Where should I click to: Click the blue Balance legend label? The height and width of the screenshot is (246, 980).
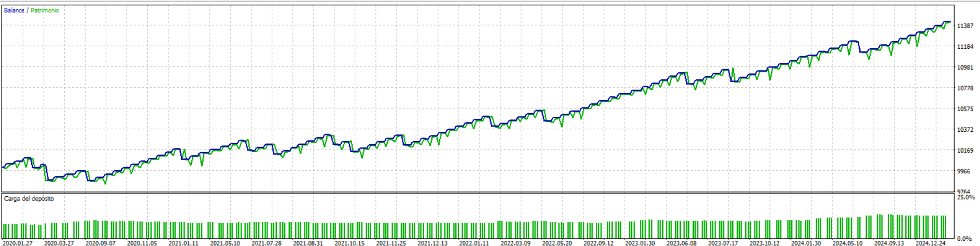(14, 10)
